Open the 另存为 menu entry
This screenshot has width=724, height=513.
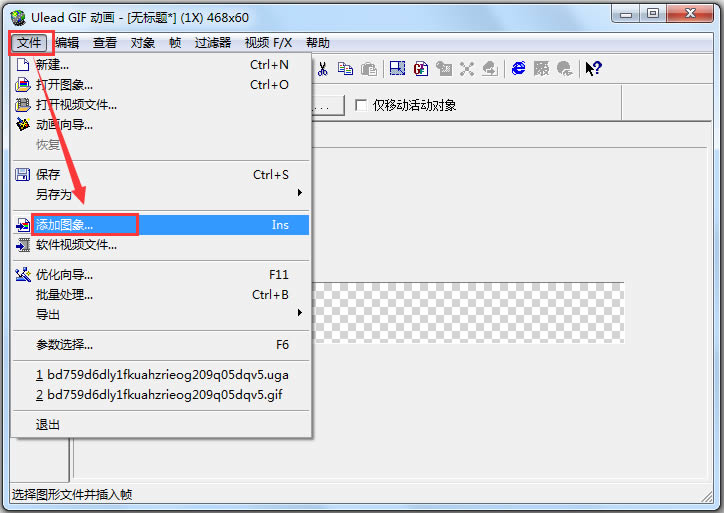tap(161, 194)
